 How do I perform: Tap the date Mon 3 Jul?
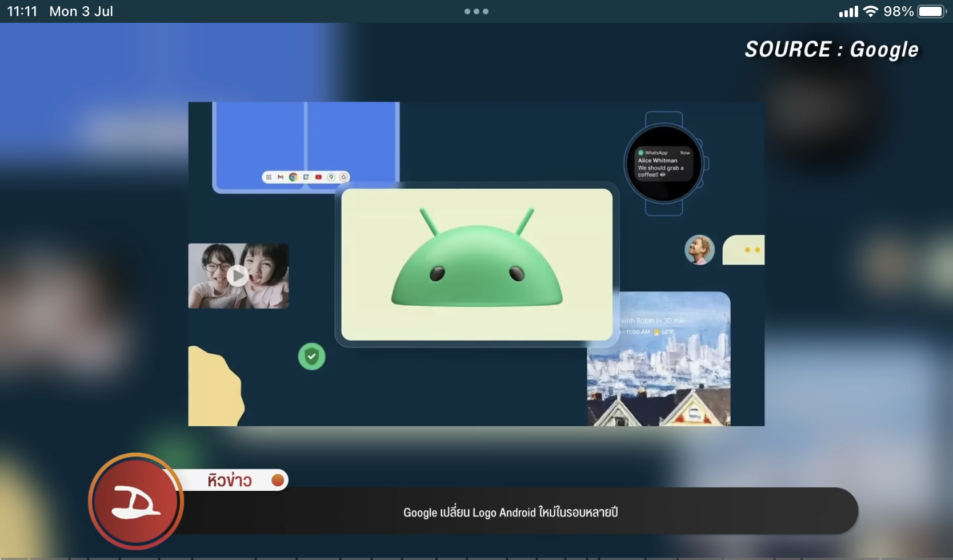tap(81, 11)
